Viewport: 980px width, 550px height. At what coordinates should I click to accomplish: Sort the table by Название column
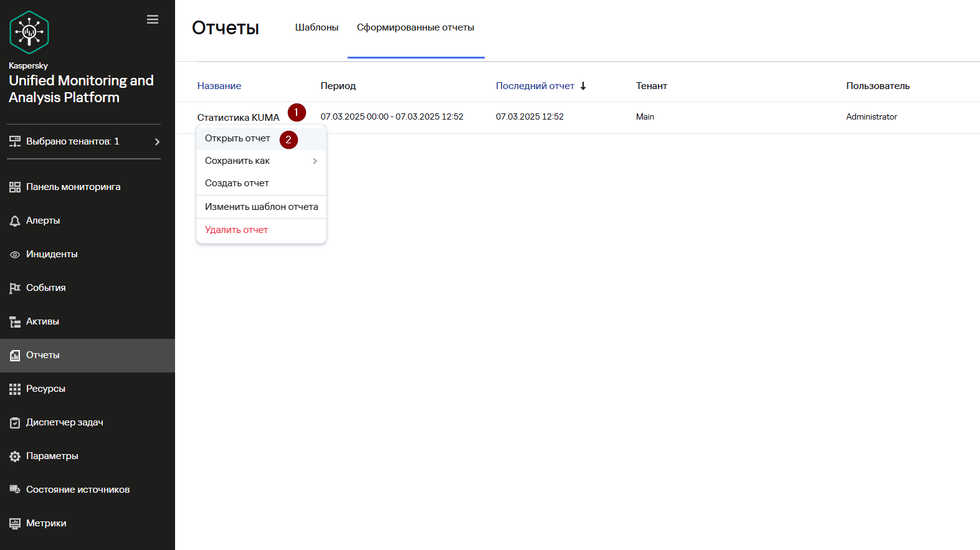(x=219, y=86)
